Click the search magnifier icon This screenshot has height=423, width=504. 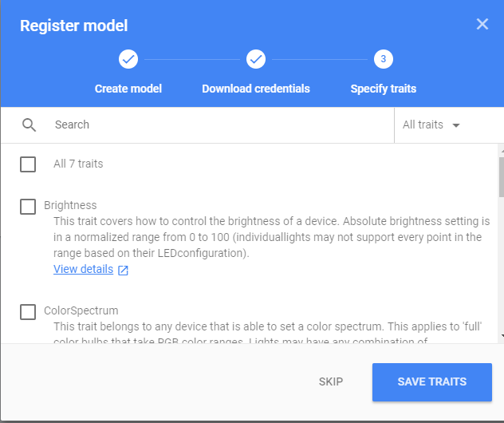coord(30,125)
